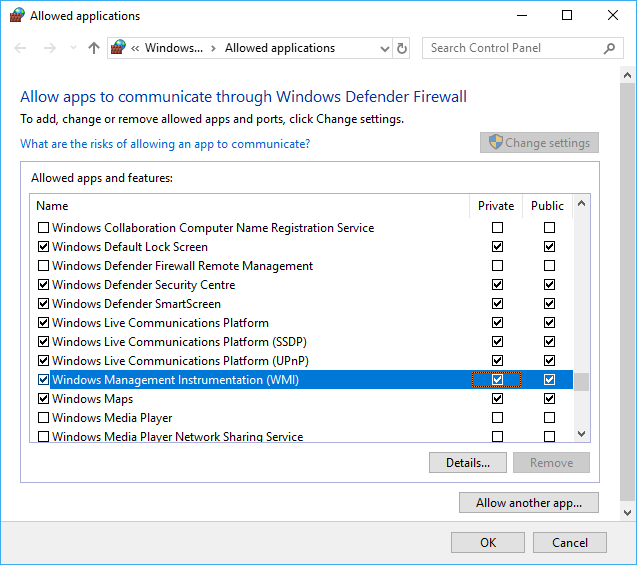Uncheck Windows Maps name checkbox
The height and width of the screenshot is (565, 637).
pyautogui.click(x=43, y=398)
